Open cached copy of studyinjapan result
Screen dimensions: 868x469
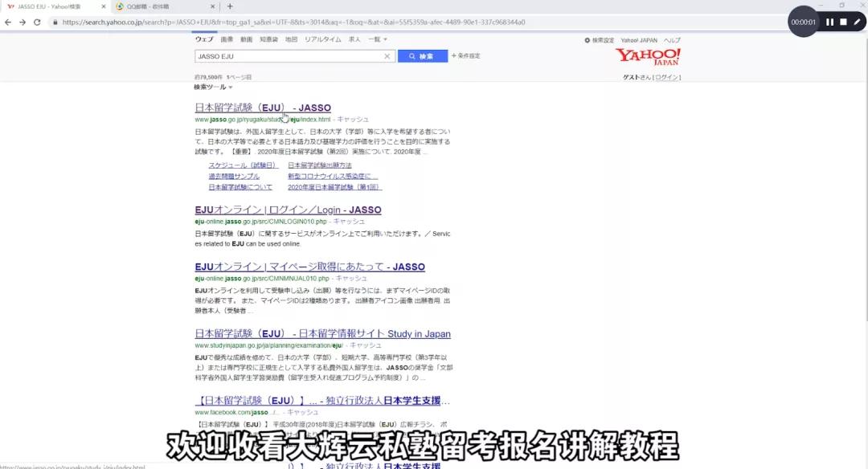[x=365, y=345]
